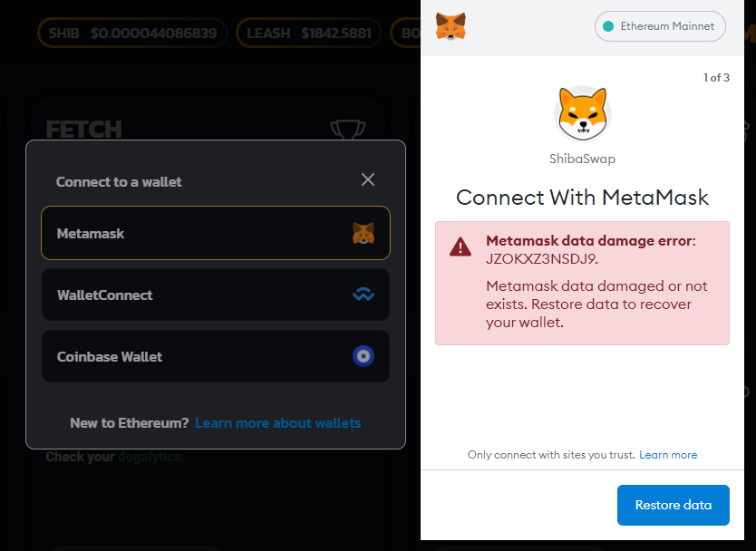Open Learn more about wallets link
The height and width of the screenshot is (551, 756).
[x=277, y=423]
